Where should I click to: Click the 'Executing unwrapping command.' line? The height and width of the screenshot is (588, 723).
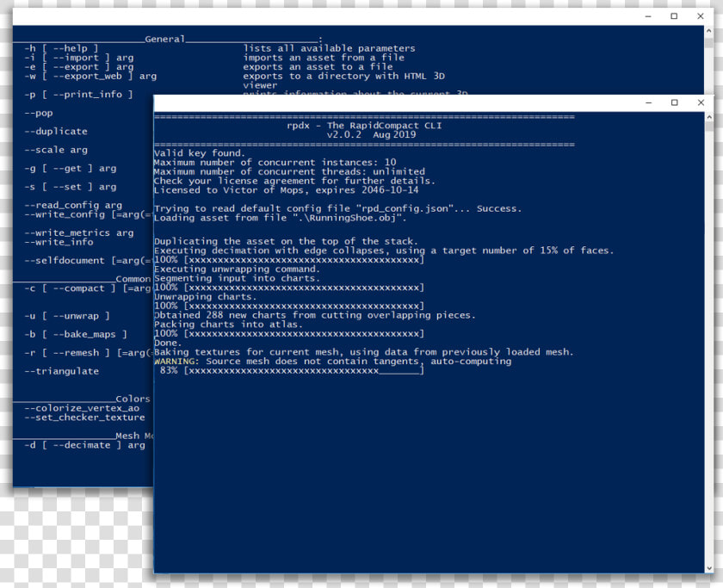click(237, 269)
